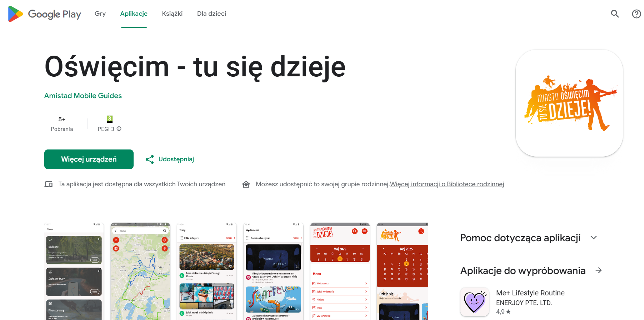Open the map screenshot thumbnail
This screenshot has width=644, height=320.
click(x=140, y=271)
